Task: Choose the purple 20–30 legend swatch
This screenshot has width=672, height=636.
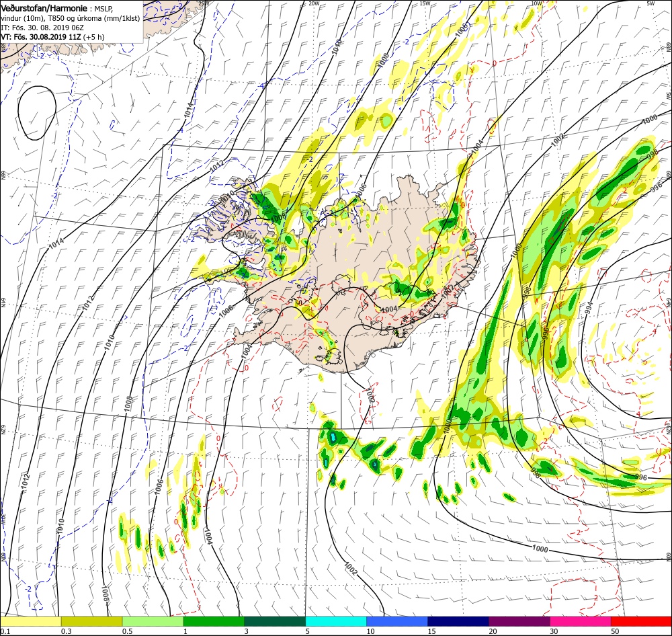Action: 519,621
